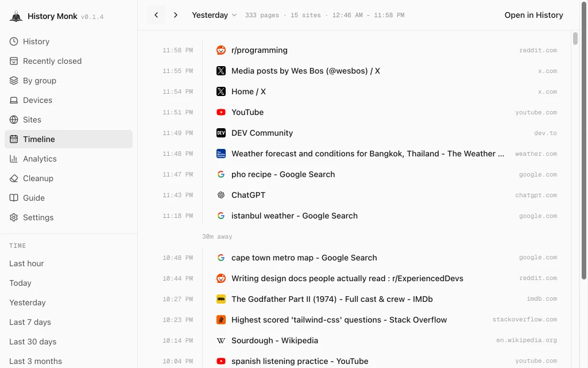The image size is (588, 368).
Task: Open Analytics in the sidebar
Action: [x=69, y=159]
